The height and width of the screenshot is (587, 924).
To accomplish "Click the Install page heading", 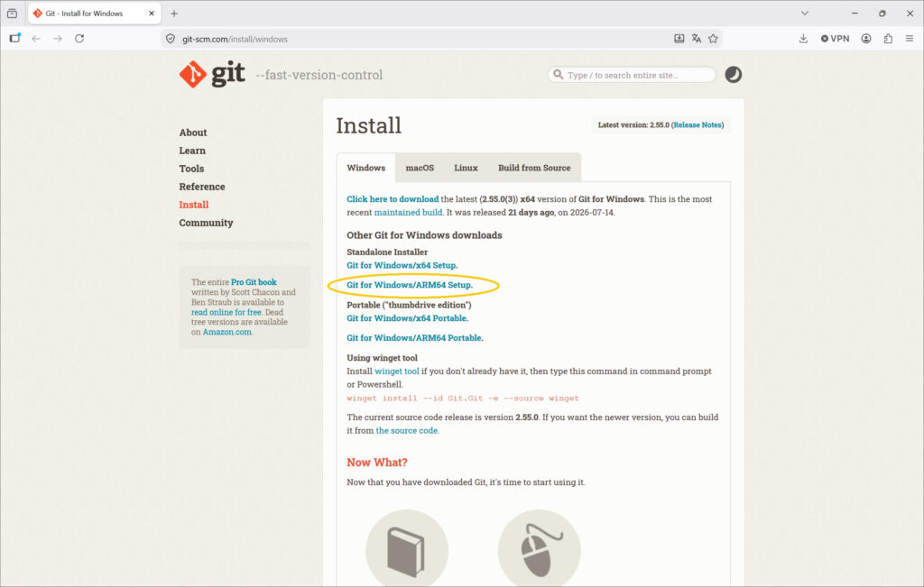I will [x=369, y=125].
